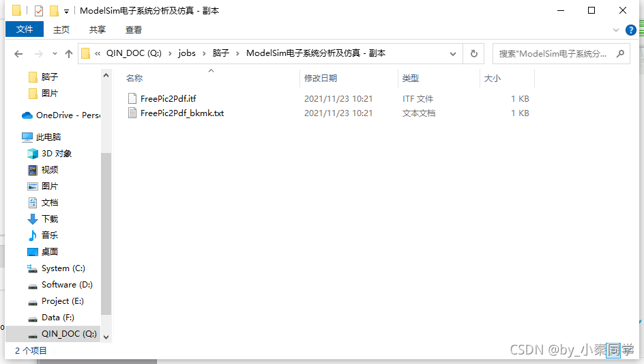Select the FreePic2Pdf.itf file icon
The image size is (644, 364).
132,98
